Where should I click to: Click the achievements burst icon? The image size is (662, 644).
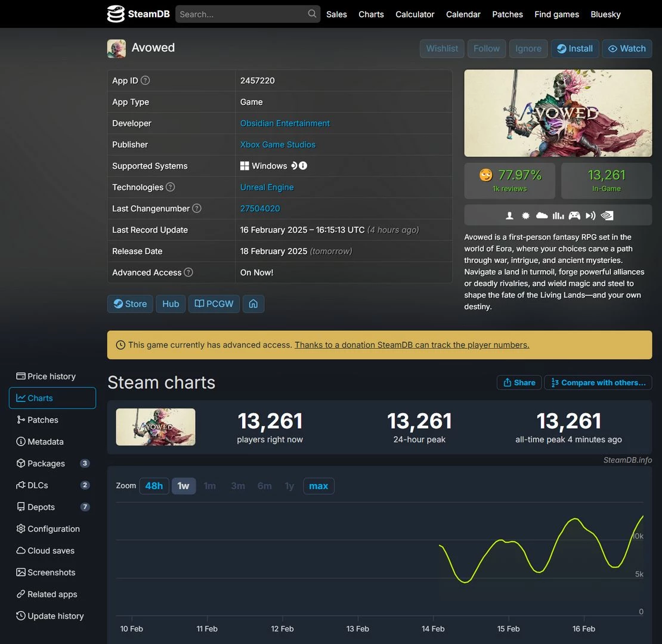(525, 216)
